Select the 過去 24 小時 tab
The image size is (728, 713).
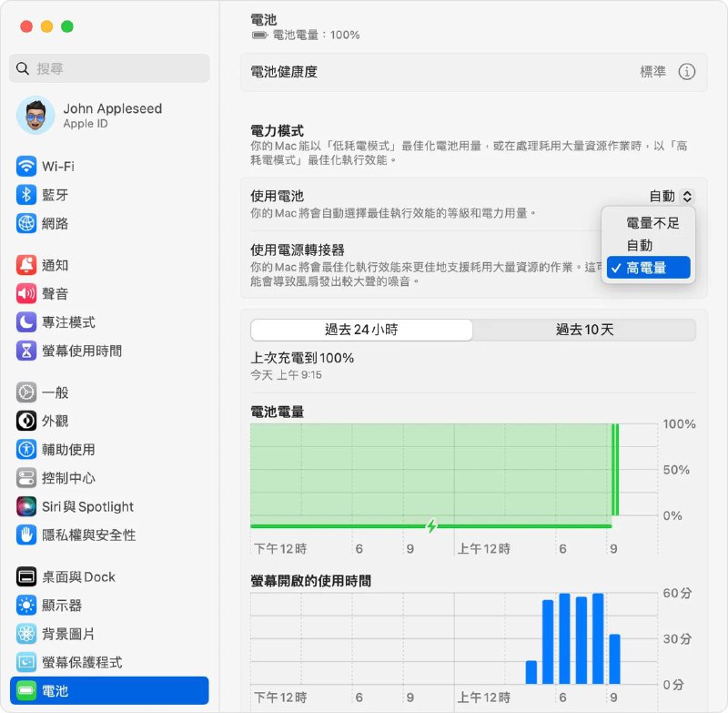pyautogui.click(x=360, y=330)
